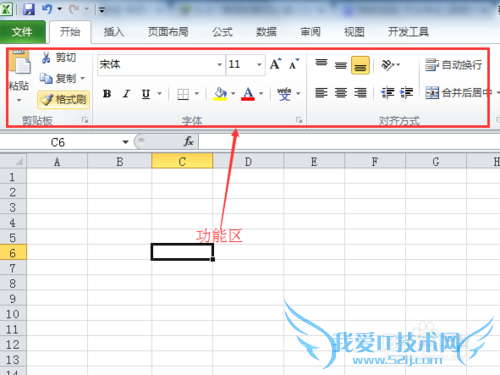Toggle underline formatting
This screenshot has height=375, width=500.
[x=146, y=94]
